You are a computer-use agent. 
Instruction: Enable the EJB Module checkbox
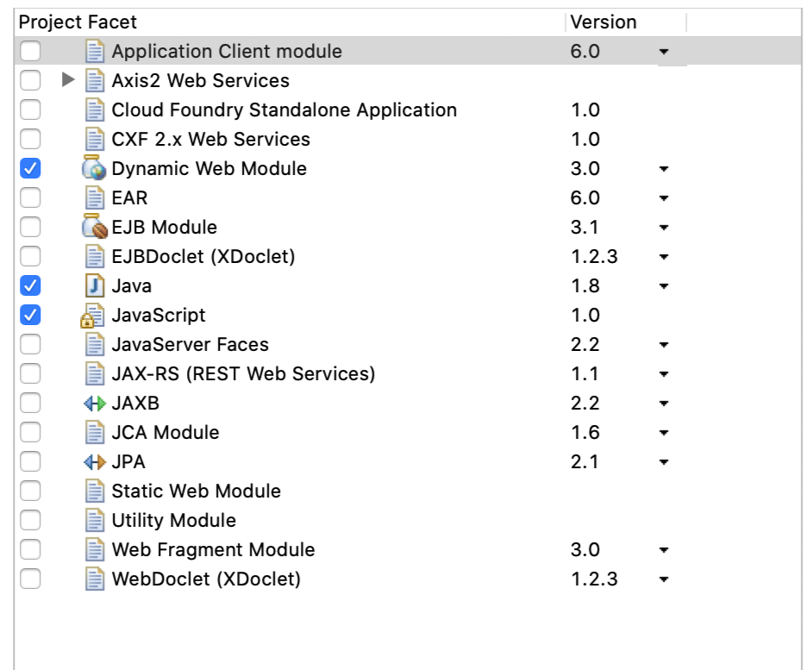30,227
